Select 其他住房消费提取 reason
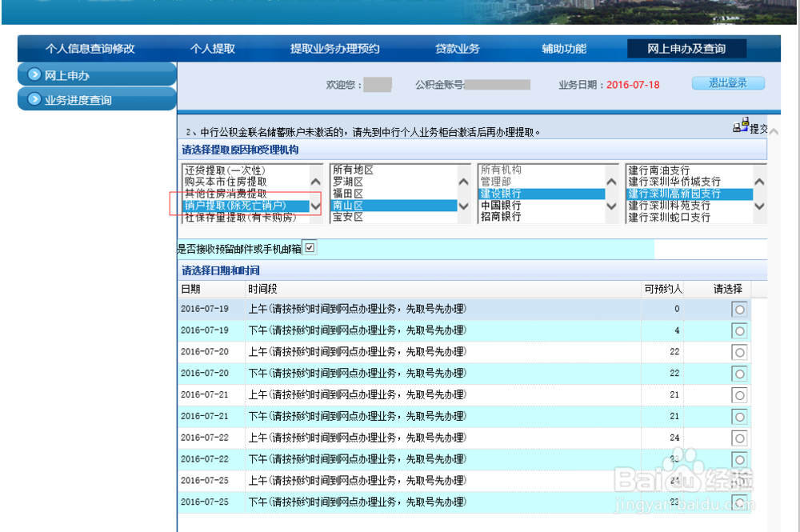Image resolution: width=800 pixels, height=532 pixels. 245,194
